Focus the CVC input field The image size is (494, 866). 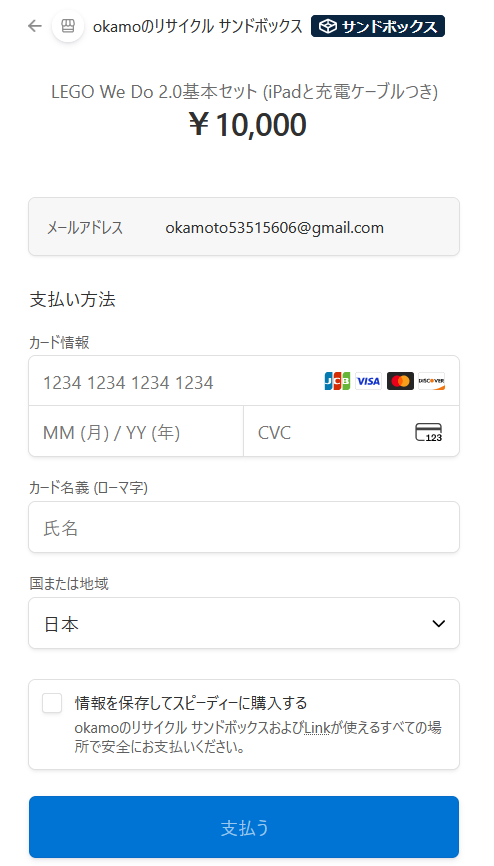click(x=351, y=431)
